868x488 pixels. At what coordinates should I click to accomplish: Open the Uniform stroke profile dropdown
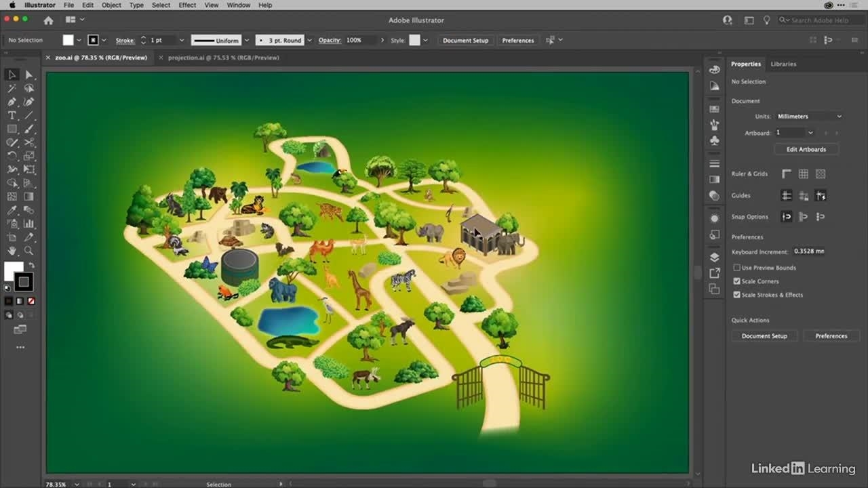tap(246, 41)
